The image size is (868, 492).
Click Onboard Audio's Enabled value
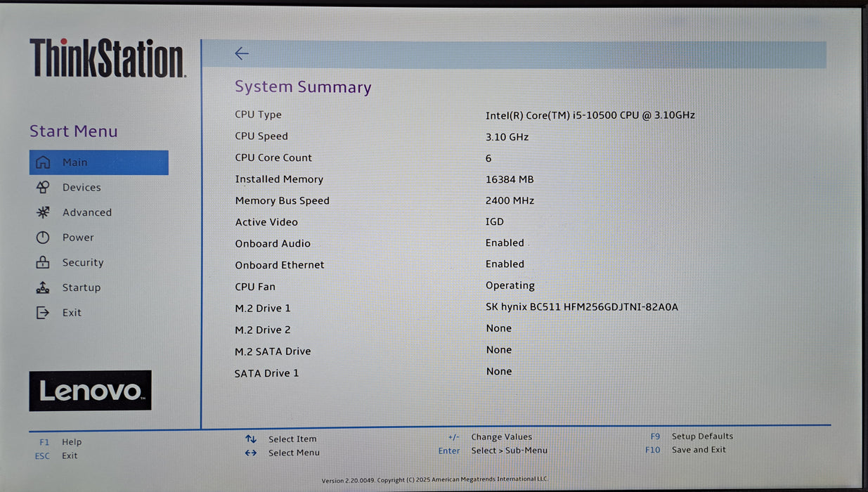click(x=505, y=243)
